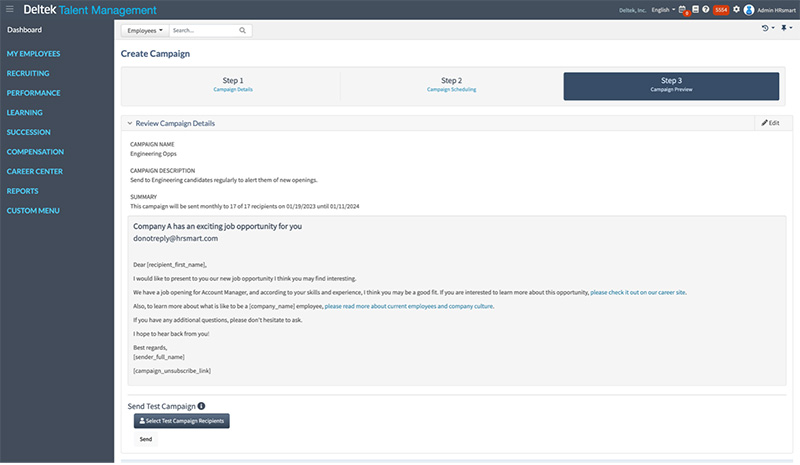Open the settings gear icon
The height and width of the screenshot is (465, 800).
pos(736,9)
